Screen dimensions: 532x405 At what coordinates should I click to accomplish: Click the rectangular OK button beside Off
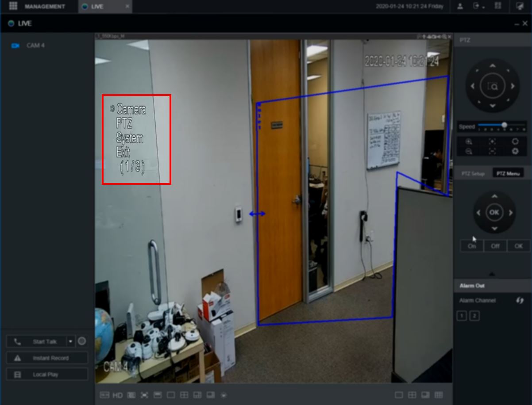(x=519, y=246)
